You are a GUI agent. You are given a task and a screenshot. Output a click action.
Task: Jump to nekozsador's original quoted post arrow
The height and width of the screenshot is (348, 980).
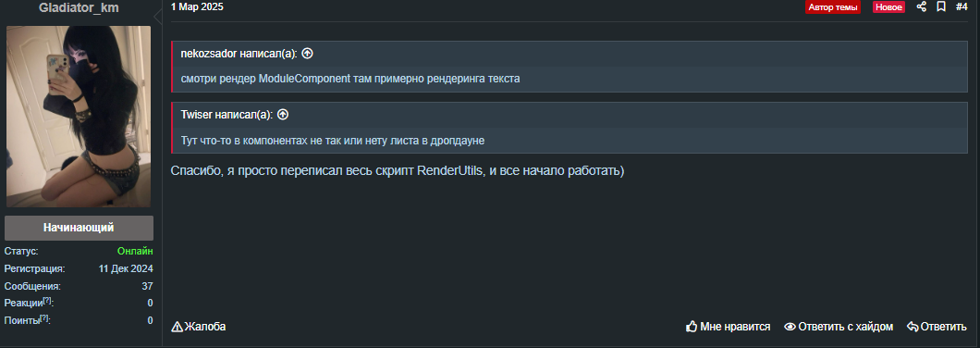point(307,54)
